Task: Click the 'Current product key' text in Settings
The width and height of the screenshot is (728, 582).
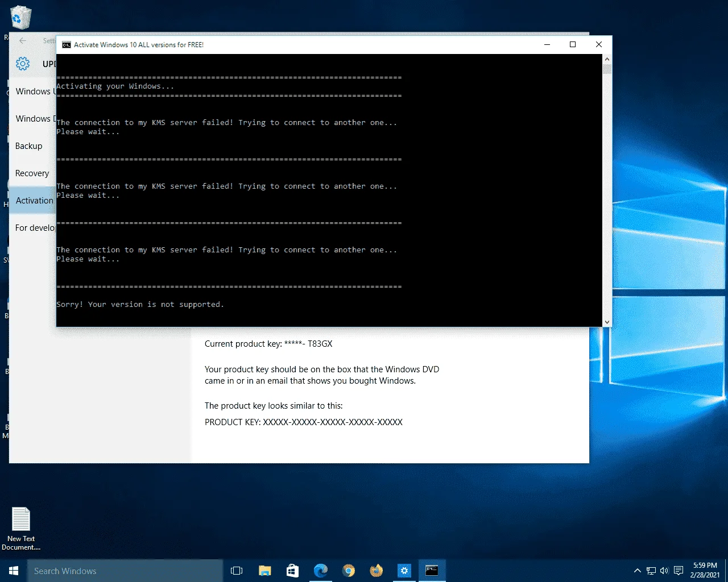Action: [x=268, y=344]
